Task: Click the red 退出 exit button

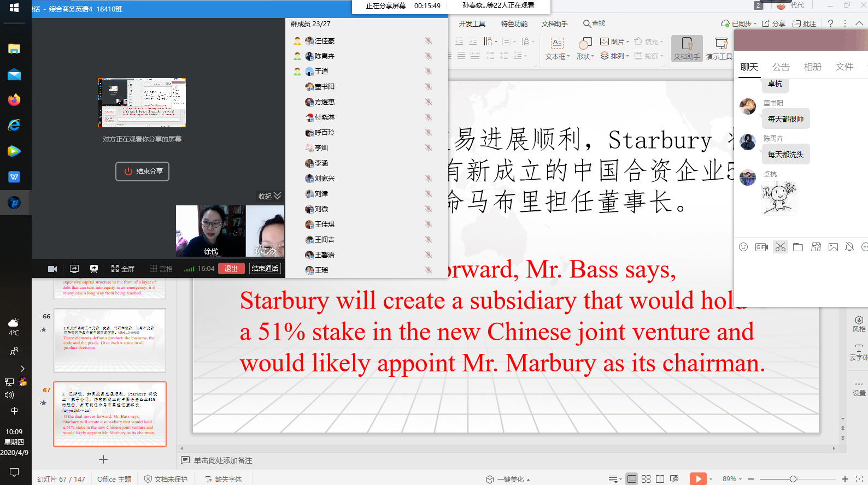Action: 231,269
